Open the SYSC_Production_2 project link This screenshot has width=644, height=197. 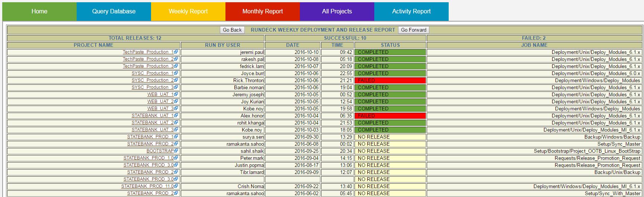[x=153, y=80]
